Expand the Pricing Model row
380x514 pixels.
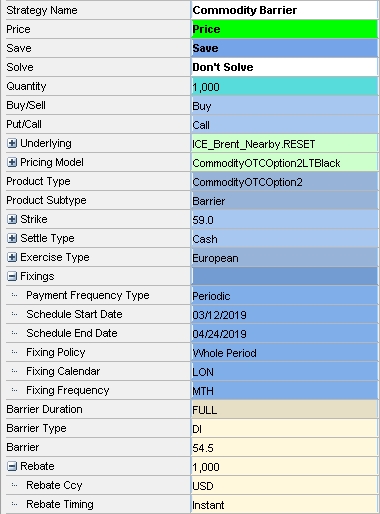coord(12,162)
